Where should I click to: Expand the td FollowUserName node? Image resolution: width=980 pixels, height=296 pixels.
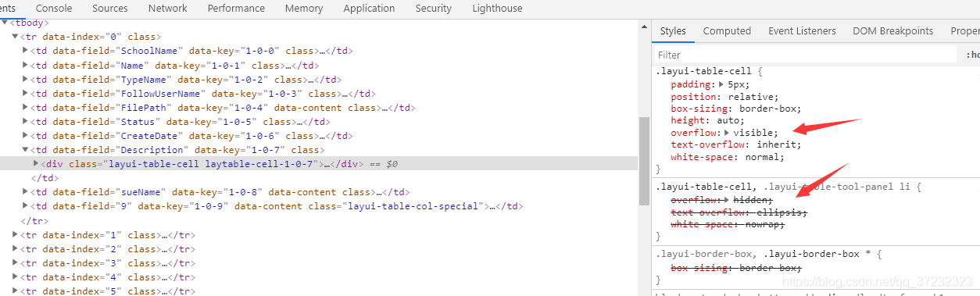25,93
